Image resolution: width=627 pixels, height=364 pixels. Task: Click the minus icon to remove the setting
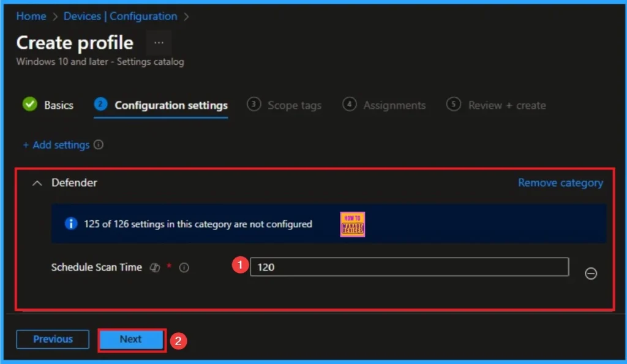[x=590, y=273]
